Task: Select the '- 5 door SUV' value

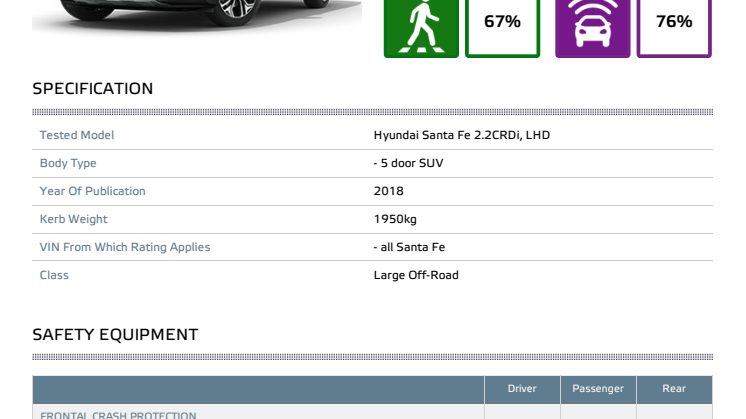Action: pyautogui.click(x=408, y=163)
